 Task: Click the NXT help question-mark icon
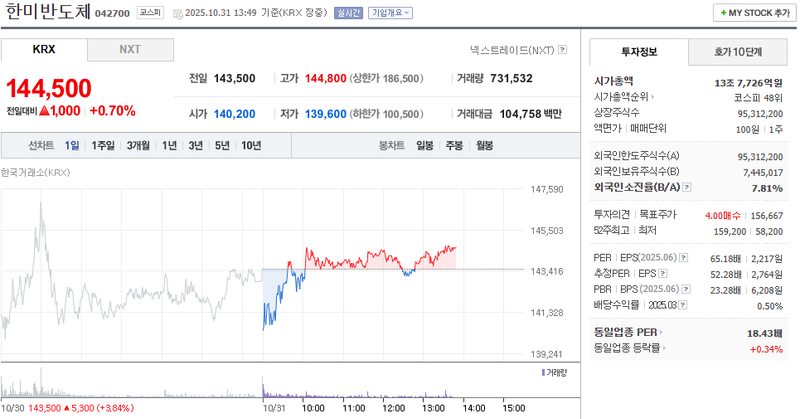coord(562,50)
